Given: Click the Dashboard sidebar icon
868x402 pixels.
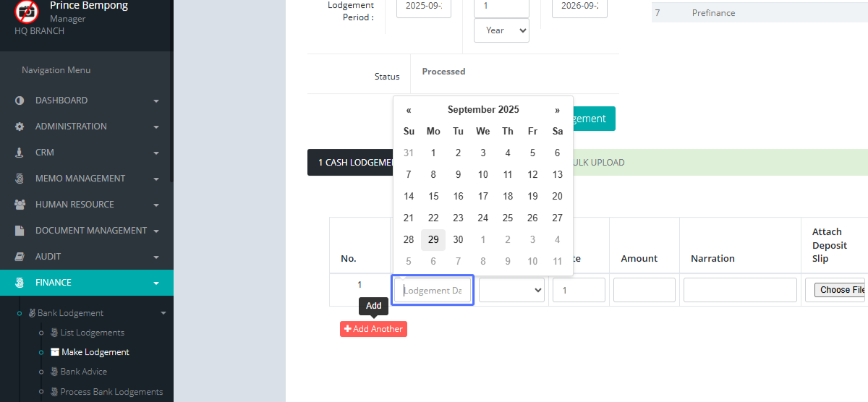Looking at the screenshot, I should [20, 100].
